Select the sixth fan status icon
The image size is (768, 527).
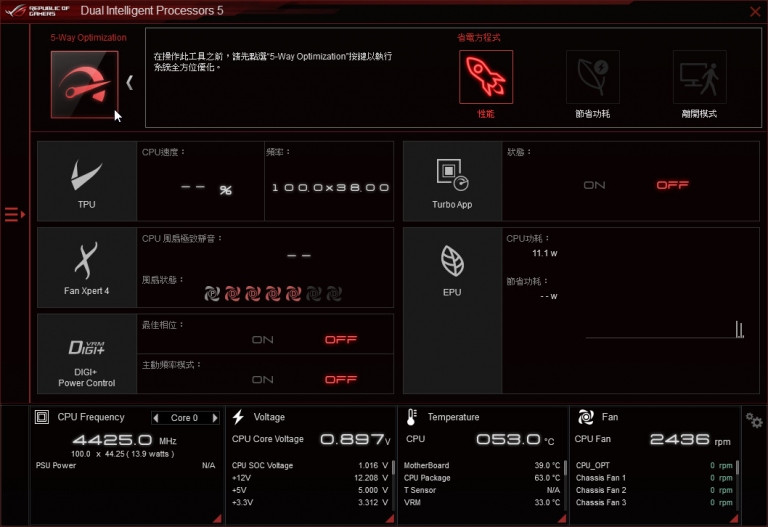point(313,293)
